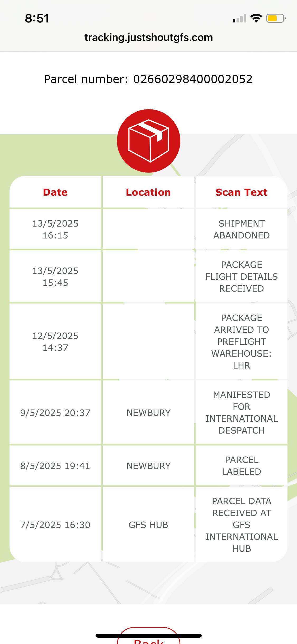Tap the 13/5/2025 16:15 date cell

pos(55,229)
